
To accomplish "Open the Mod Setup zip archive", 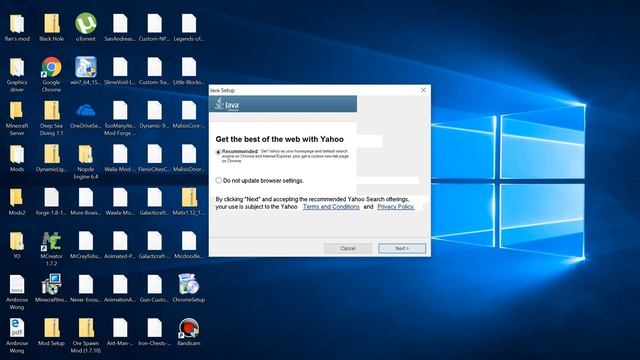I will [x=51, y=332].
